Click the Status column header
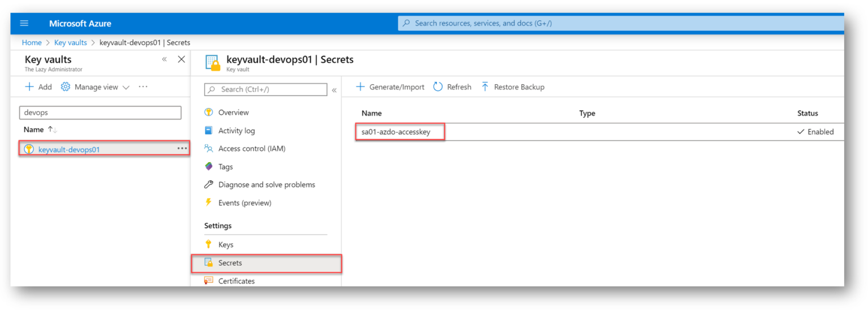Image resolution: width=868 pixels, height=313 pixels. coord(808,114)
